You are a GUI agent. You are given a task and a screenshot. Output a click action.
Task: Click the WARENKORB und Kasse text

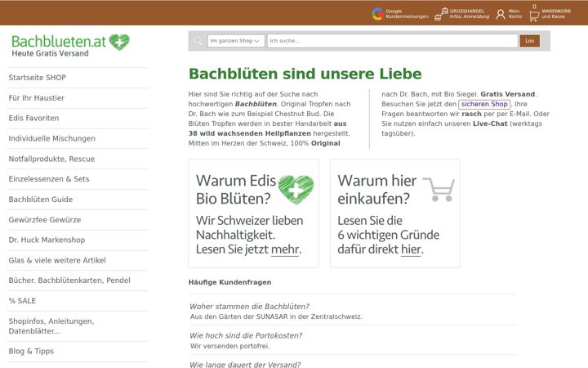pos(556,14)
